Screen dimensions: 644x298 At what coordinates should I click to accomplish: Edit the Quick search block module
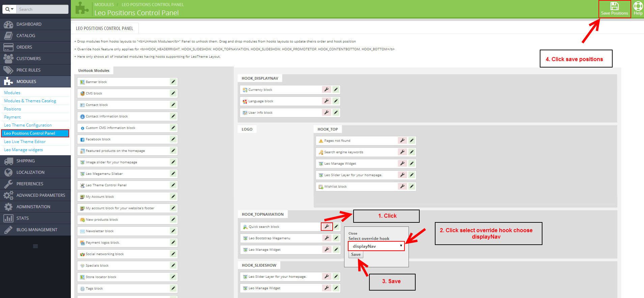tap(336, 226)
